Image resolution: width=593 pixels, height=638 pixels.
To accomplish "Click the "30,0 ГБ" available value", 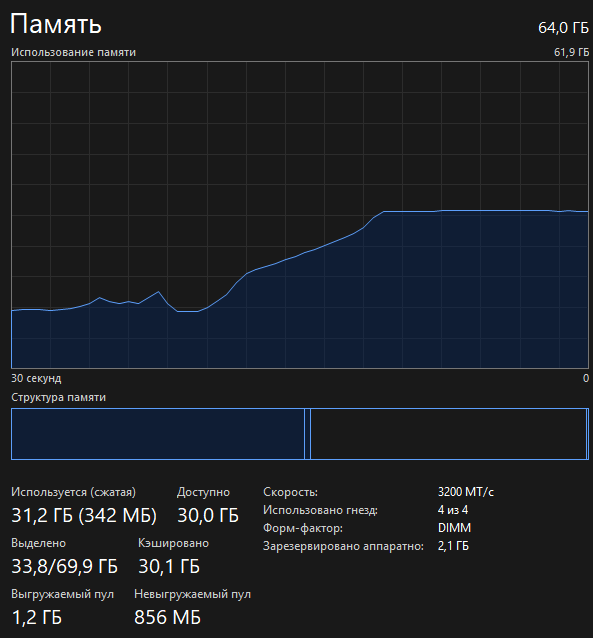I will tap(208, 516).
